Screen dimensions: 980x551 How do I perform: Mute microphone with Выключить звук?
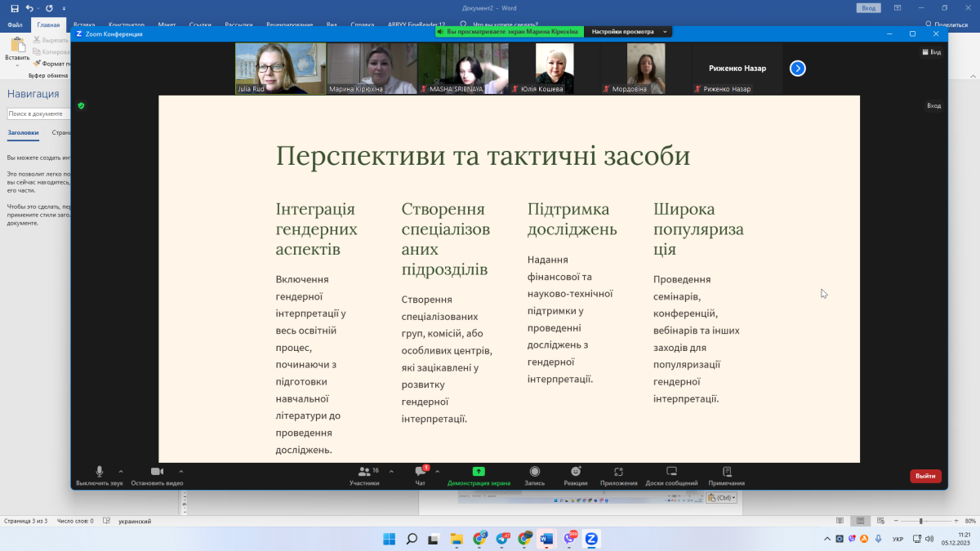coord(100,472)
